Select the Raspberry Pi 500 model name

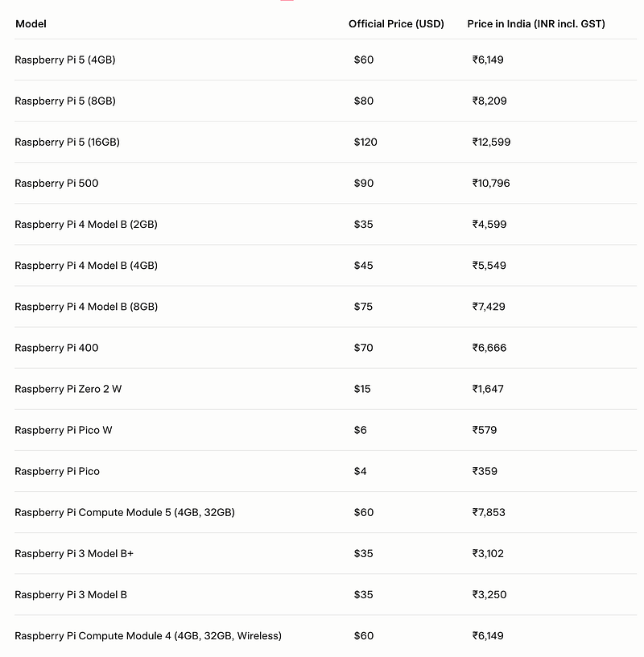pos(56,183)
